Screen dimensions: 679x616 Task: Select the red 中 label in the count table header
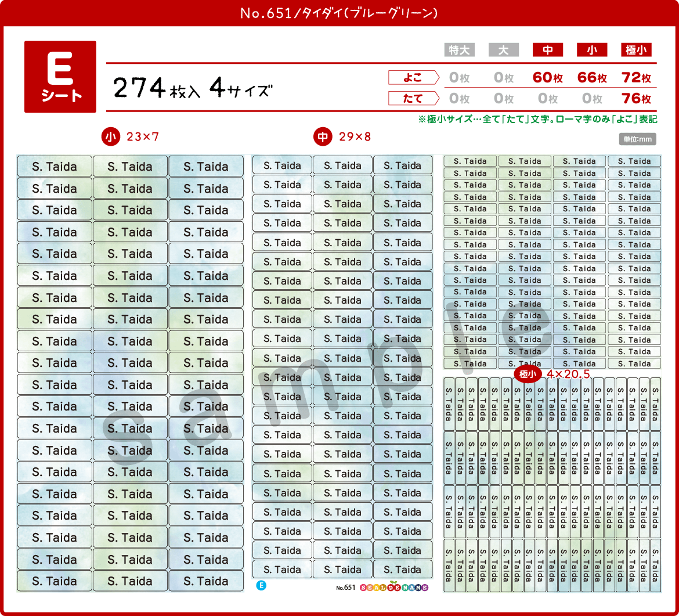548,50
